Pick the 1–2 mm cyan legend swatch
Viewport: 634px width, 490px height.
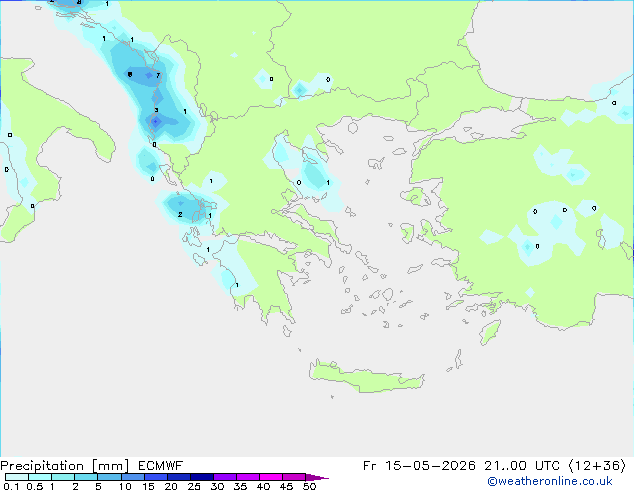tap(63, 477)
